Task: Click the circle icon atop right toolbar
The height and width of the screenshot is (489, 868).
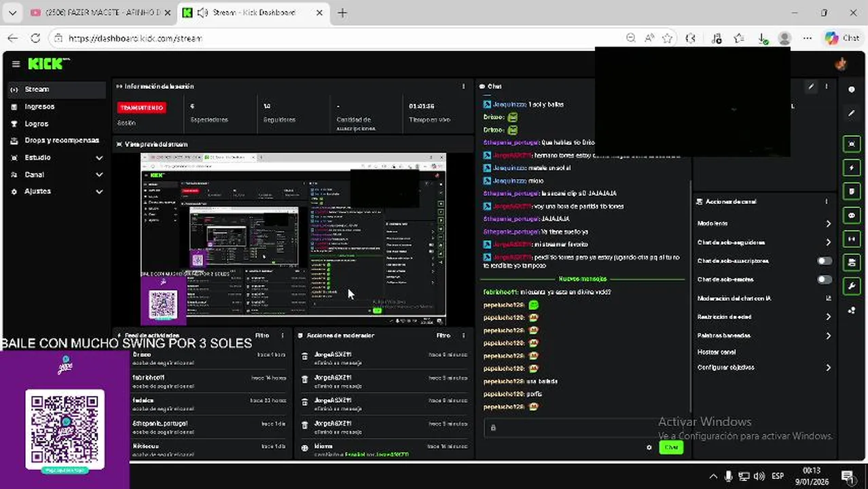Action: click(x=852, y=90)
